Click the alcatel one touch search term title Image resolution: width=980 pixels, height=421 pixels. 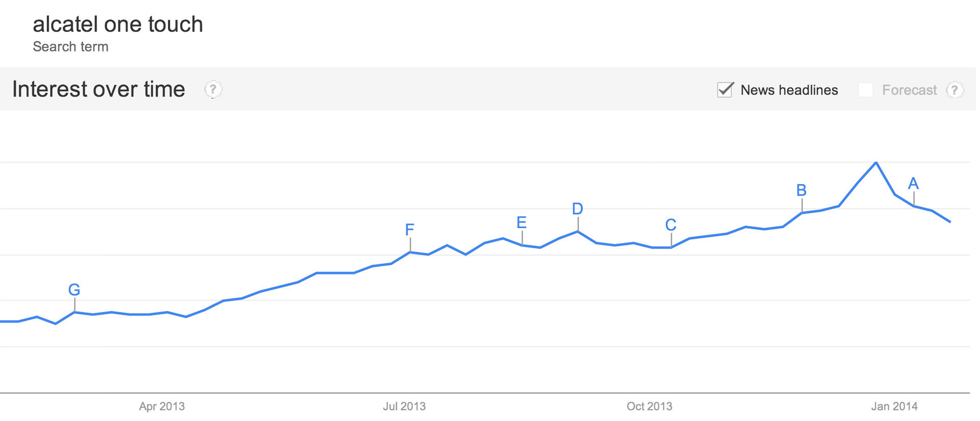point(118,24)
